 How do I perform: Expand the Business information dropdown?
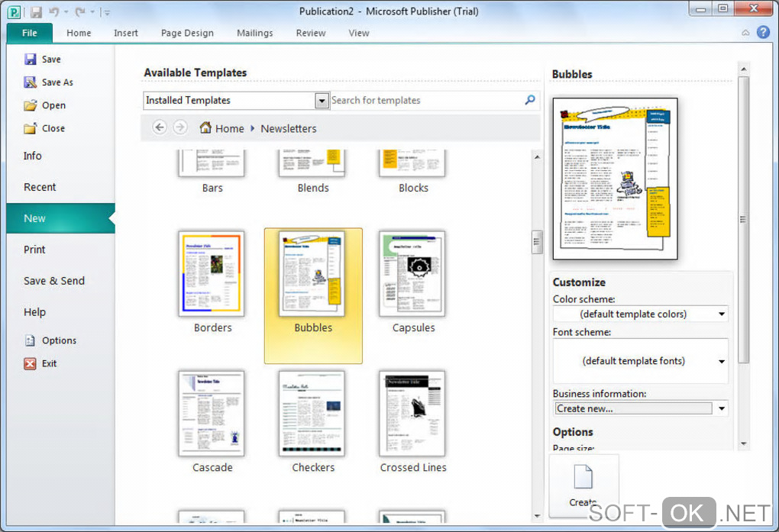[722, 408]
